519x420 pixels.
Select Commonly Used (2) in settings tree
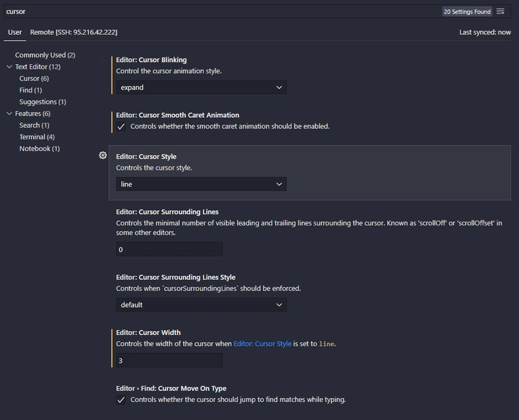pyautogui.click(x=45, y=55)
